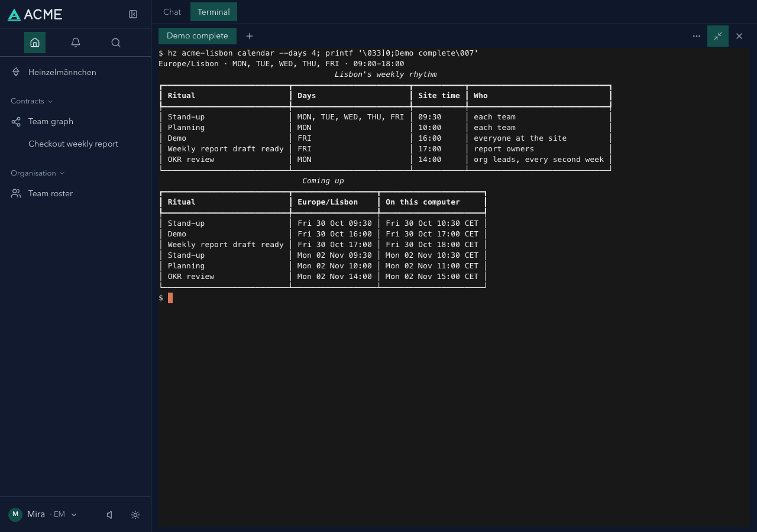Screen dimensions: 757x532
Task: Click the 'Europe/Lisbon' column header
Action: [328, 202]
